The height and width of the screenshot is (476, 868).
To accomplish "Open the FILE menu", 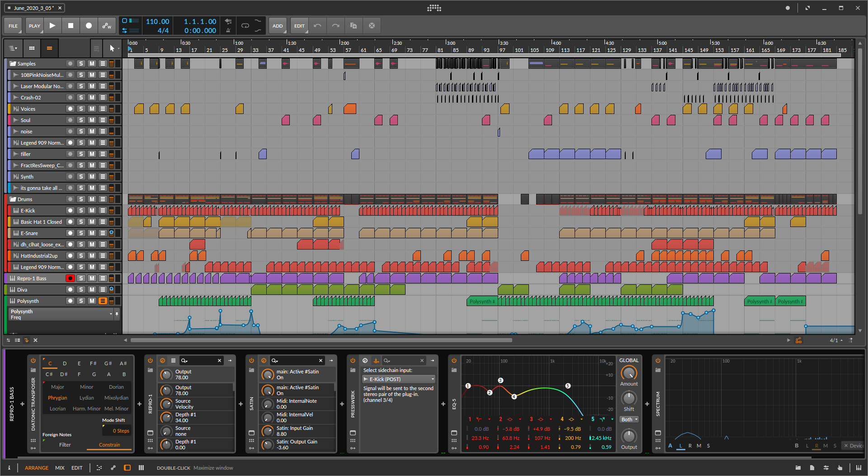I will (x=13, y=26).
